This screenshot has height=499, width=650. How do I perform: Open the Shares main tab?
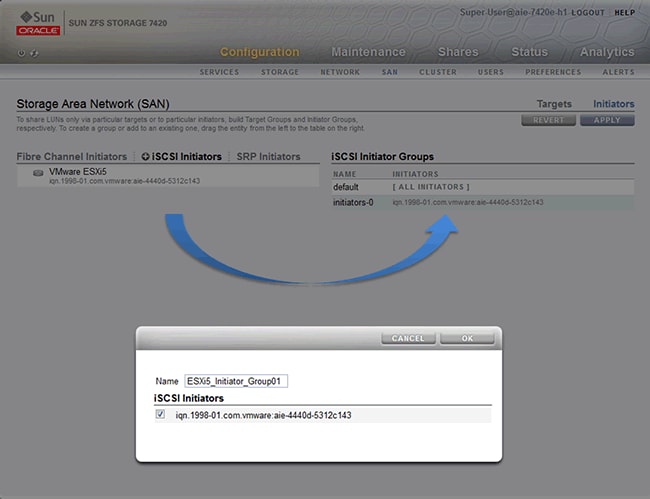point(458,52)
